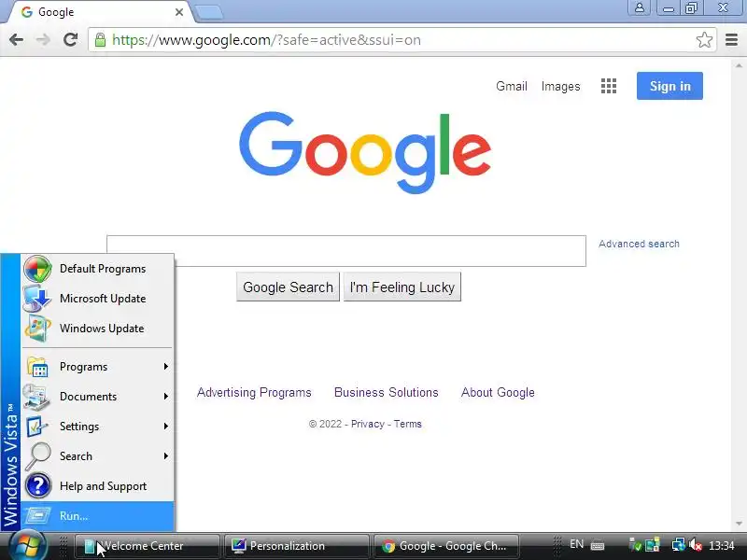Click the 13:34 taskbar clock
747x560 pixels.
click(721, 545)
